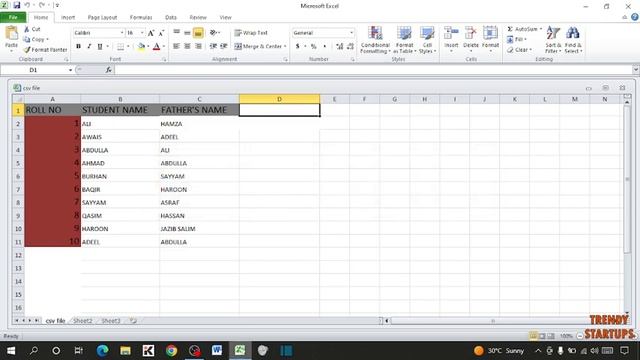Click AutoSum

[523, 29]
